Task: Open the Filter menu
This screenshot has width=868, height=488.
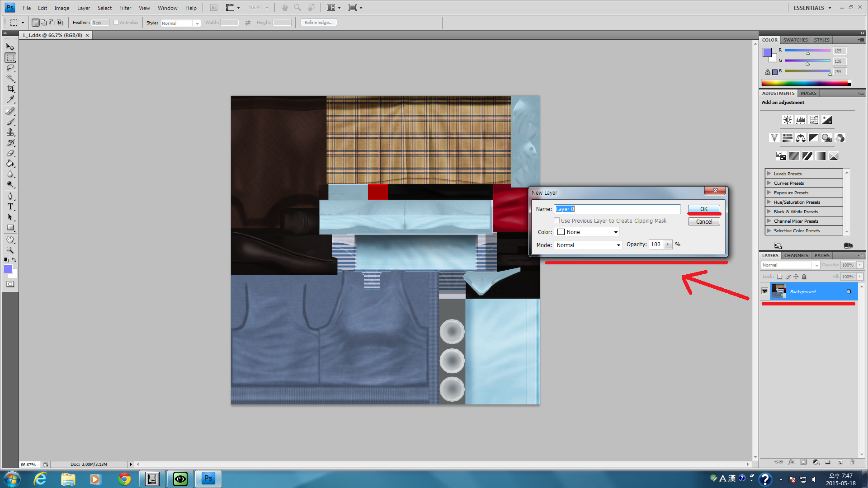Action: point(125,8)
